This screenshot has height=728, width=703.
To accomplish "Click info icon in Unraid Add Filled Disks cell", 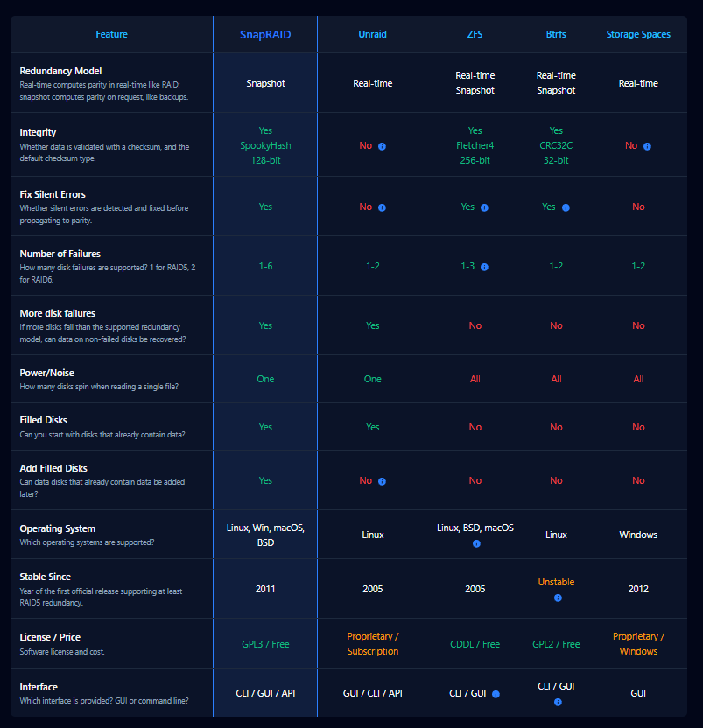I will 382,481.
